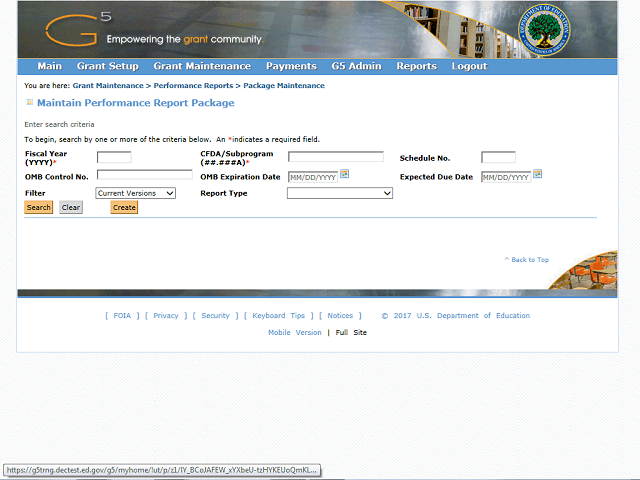Click icon beside Maintain Performance Report Package
The width and height of the screenshot is (640, 480).
(x=29, y=102)
